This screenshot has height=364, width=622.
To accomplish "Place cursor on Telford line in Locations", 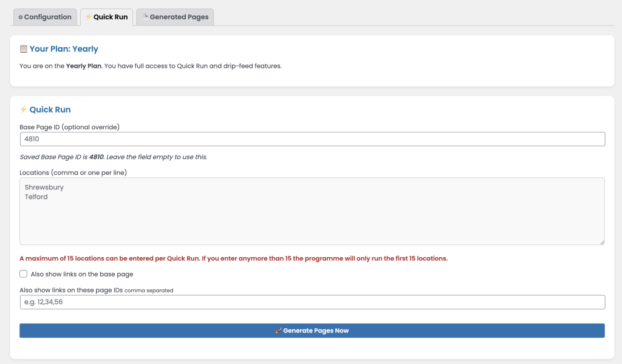I will [x=36, y=197].
